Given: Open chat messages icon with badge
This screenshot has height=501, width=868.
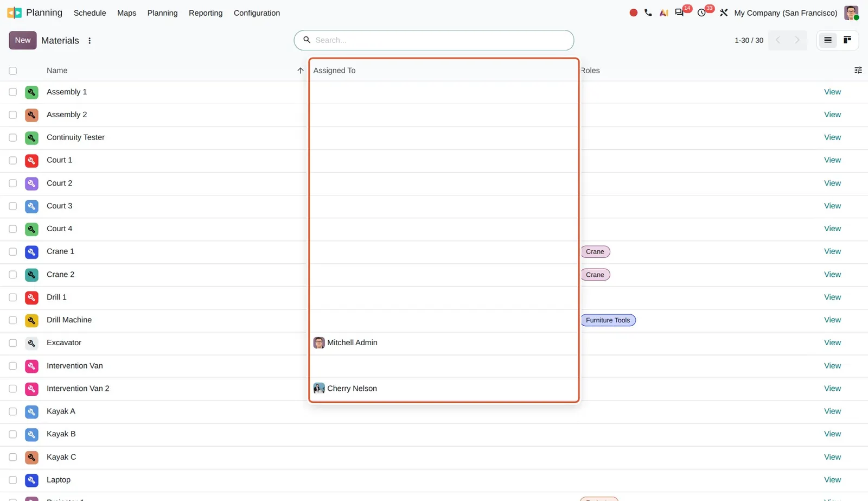Looking at the screenshot, I should pyautogui.click(x=679, y=12).
